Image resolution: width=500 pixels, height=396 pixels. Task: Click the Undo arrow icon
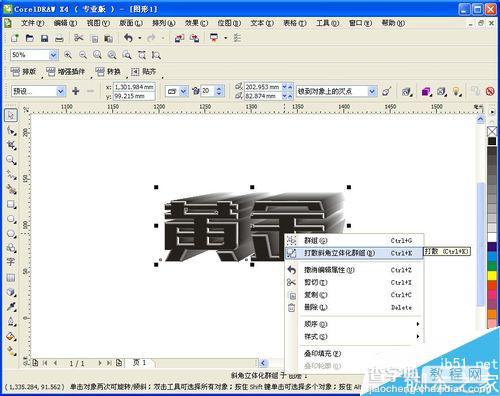(128, 38)
